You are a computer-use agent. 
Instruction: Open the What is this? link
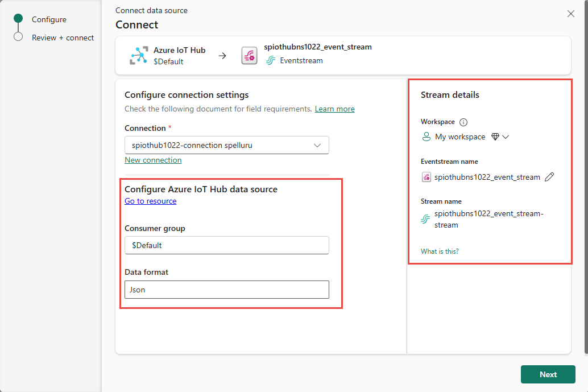click(x=440, y=251)
